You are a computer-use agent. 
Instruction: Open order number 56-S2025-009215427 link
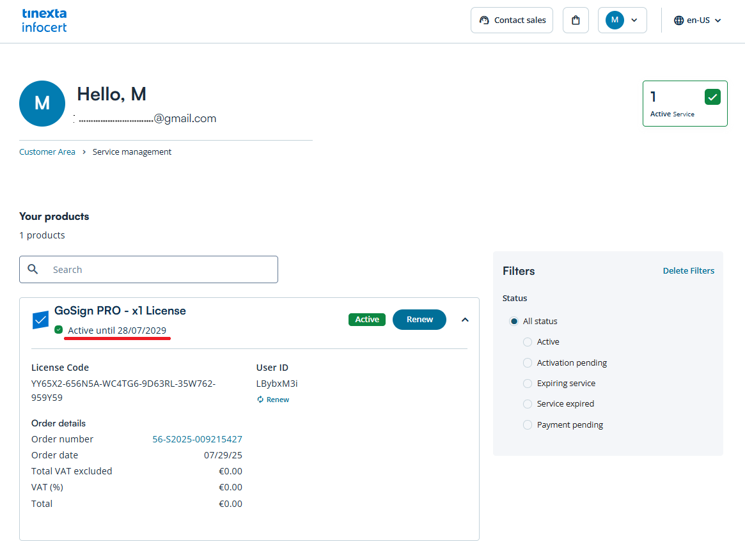[x=197, y=439]
